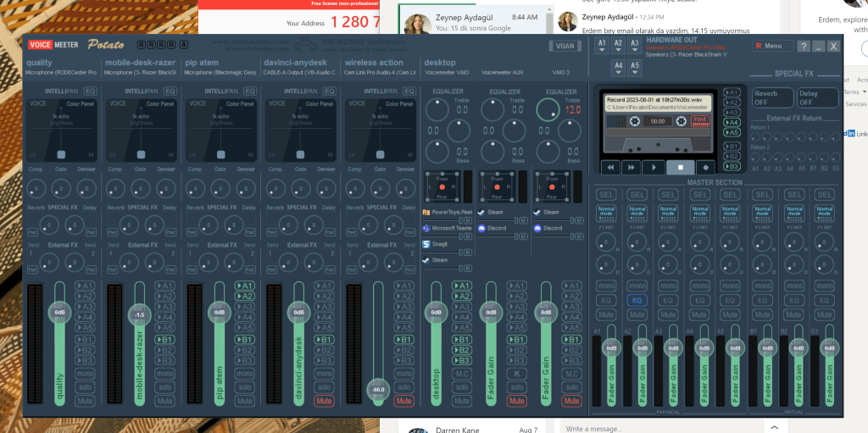Toggle recorder bus A4 beside the cassette
The image size is (868, 433).
[x=732, y=122]
